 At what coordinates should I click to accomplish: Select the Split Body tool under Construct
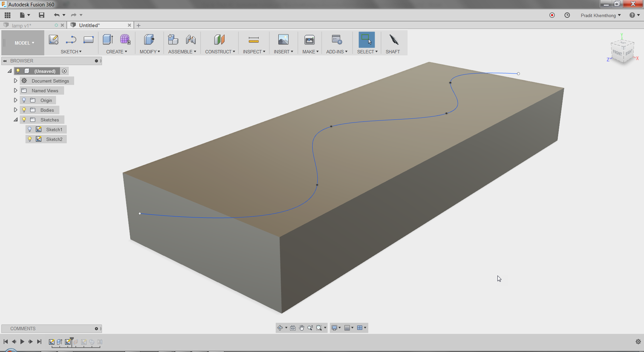point(220,39)
